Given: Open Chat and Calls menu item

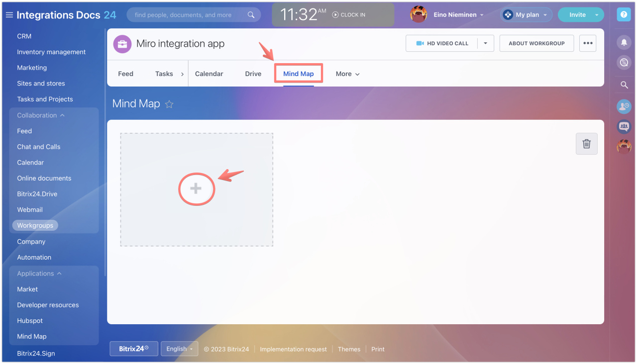Looking at the screenshot, I should [39, 147].
